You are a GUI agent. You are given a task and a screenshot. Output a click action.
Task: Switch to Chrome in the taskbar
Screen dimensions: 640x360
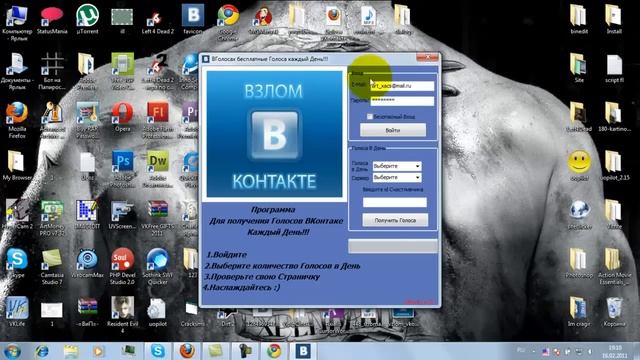[274, 351]
